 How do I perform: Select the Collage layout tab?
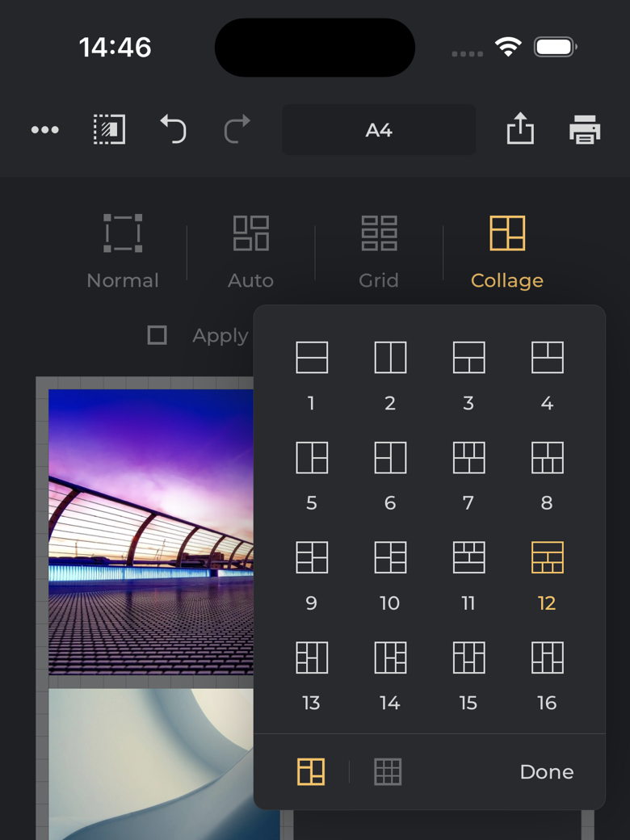[507, 250]
